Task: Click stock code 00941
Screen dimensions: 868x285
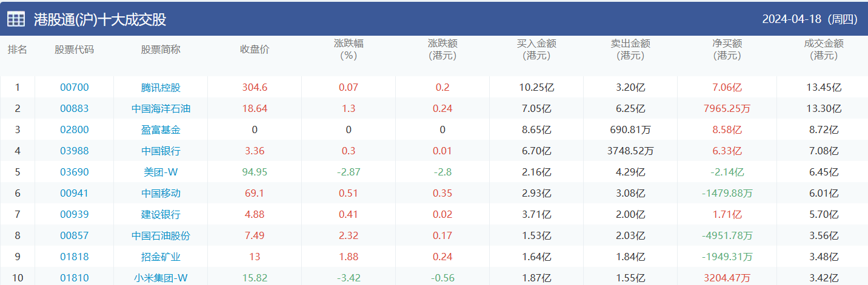Action: coord(75,194)
